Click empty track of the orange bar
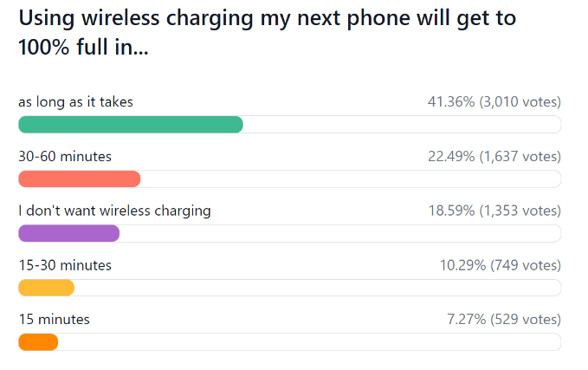The width and height of the screenshot is (588, 370). (x=309, y=342)
